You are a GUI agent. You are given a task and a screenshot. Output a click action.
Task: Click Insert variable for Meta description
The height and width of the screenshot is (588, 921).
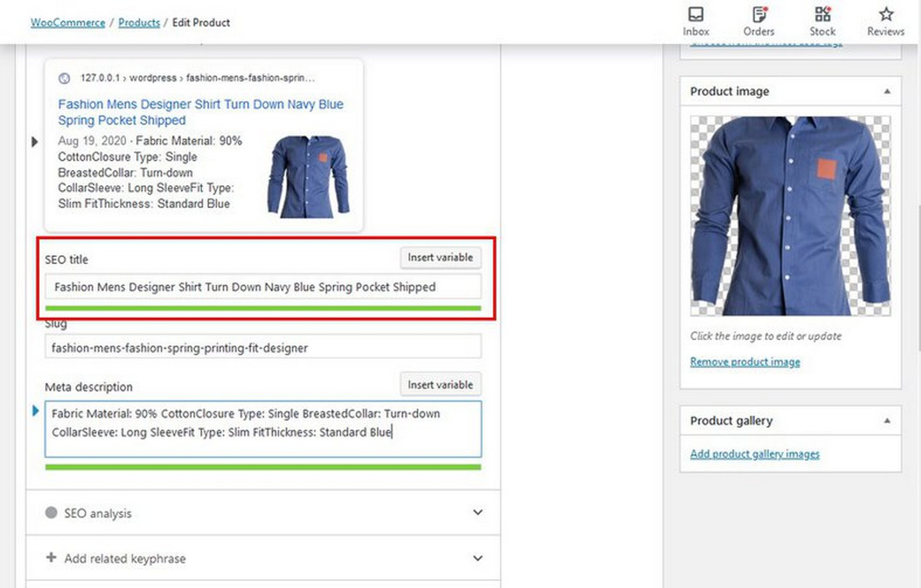(x=440, y=385)
